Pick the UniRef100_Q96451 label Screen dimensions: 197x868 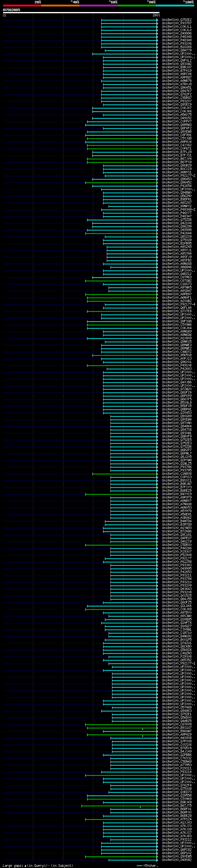point(177,88)
